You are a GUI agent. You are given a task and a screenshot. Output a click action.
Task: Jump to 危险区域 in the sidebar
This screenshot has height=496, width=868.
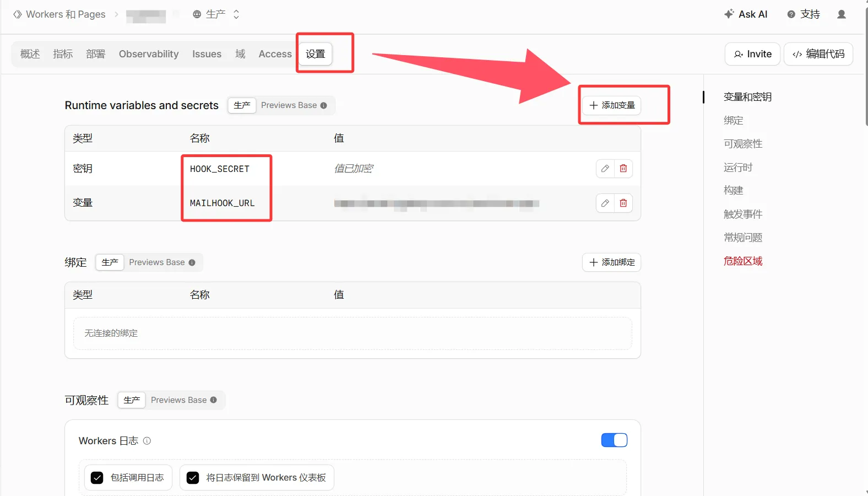743,261
